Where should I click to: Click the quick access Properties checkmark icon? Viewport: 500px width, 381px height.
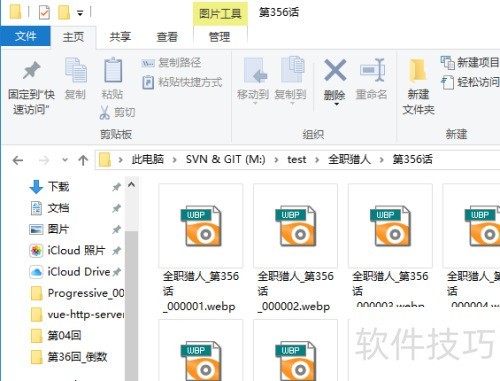[x=44, y=12]
